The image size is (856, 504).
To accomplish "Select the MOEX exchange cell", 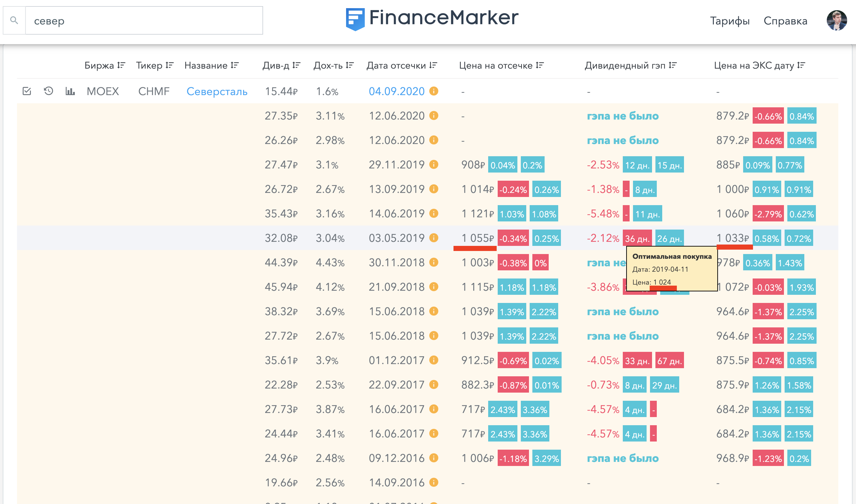I will coord(103,91).
